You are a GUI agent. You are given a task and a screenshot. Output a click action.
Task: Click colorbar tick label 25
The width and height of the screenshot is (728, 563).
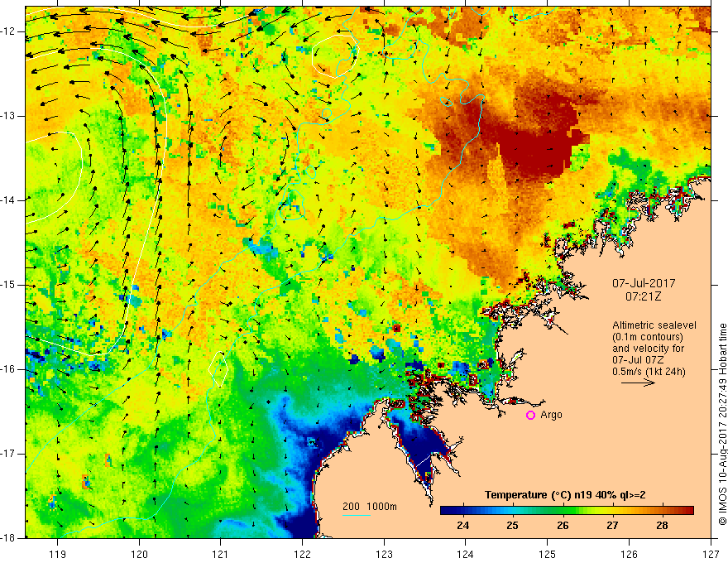point(513,526)
